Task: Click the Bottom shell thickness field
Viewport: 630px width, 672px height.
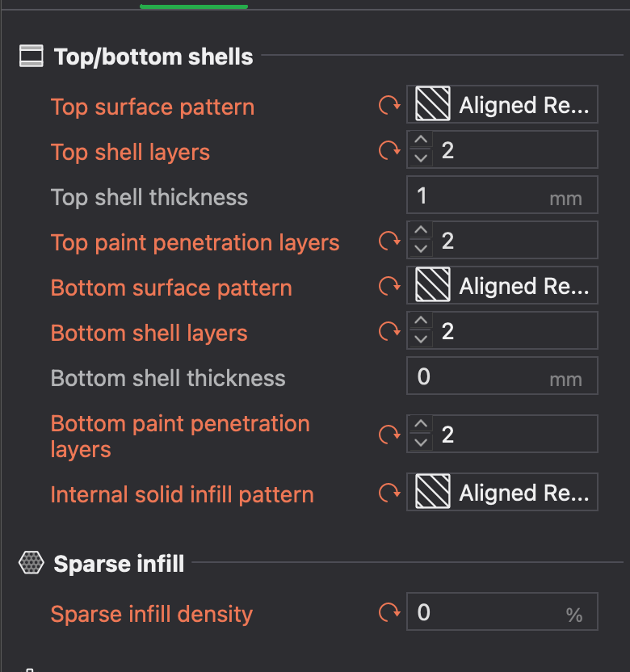Action: (502, 376)
